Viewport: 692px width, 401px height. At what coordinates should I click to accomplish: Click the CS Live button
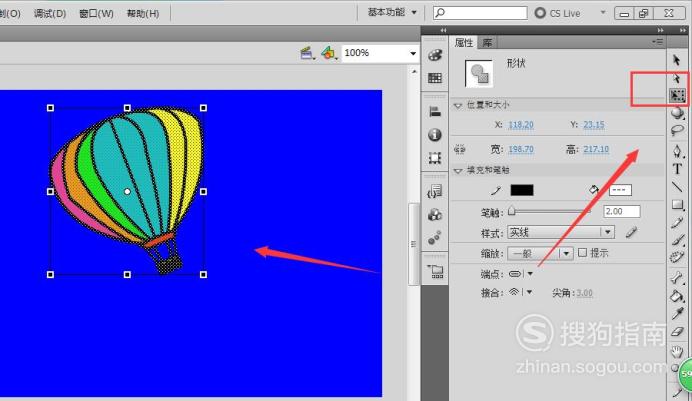(557, 13)
